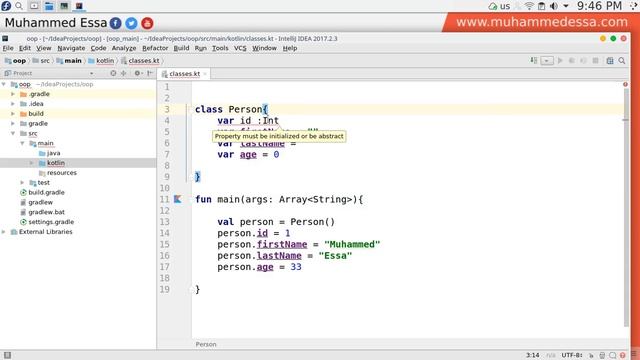
Task: Open the View menu
Action: click(x=44, y=48)
